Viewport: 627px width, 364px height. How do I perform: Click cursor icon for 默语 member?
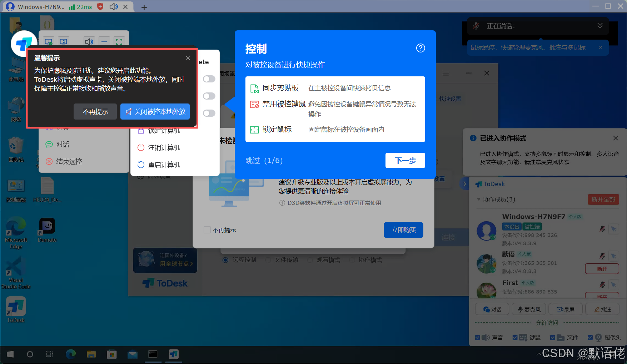(614, 256)
